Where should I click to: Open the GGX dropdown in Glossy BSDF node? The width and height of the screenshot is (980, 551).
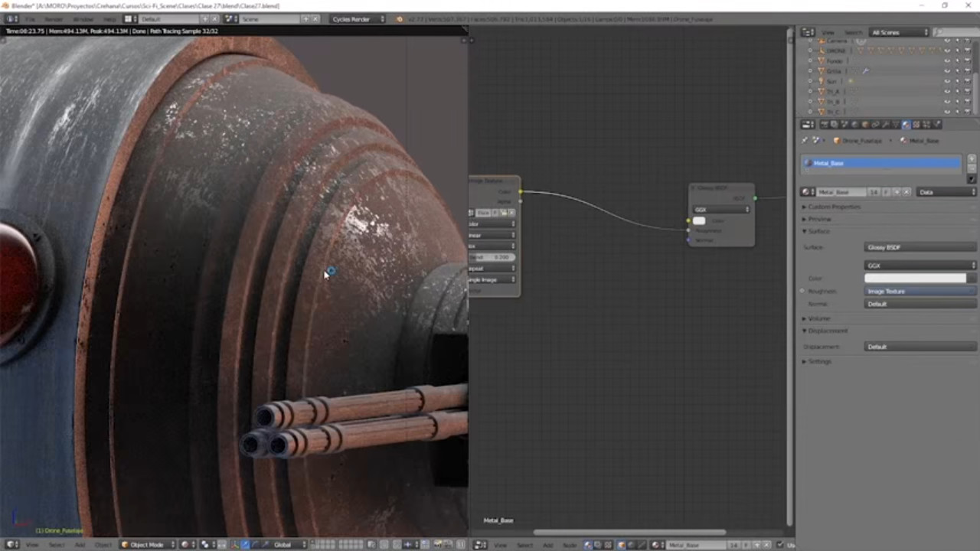tap(721, 209)
